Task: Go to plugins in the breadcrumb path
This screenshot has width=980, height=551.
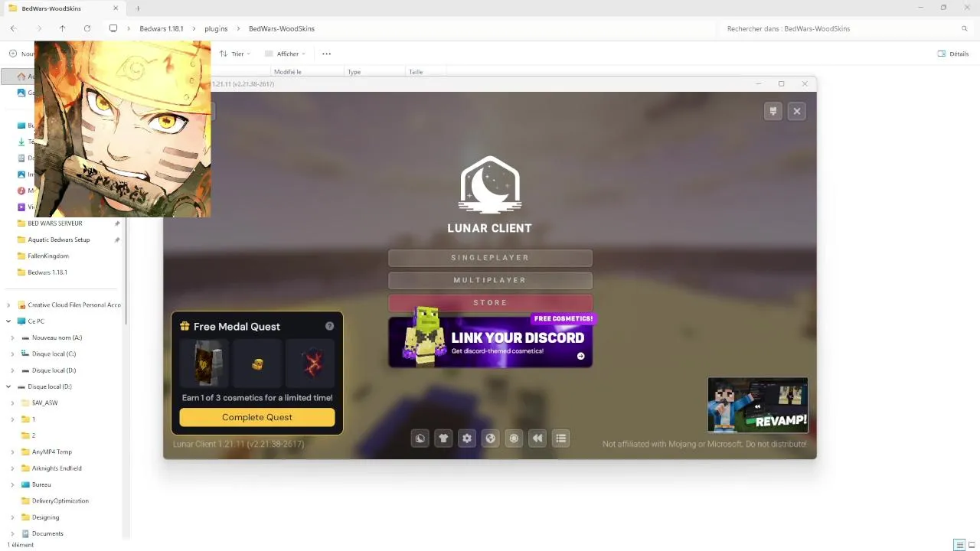Action: (x=216, y=28)
